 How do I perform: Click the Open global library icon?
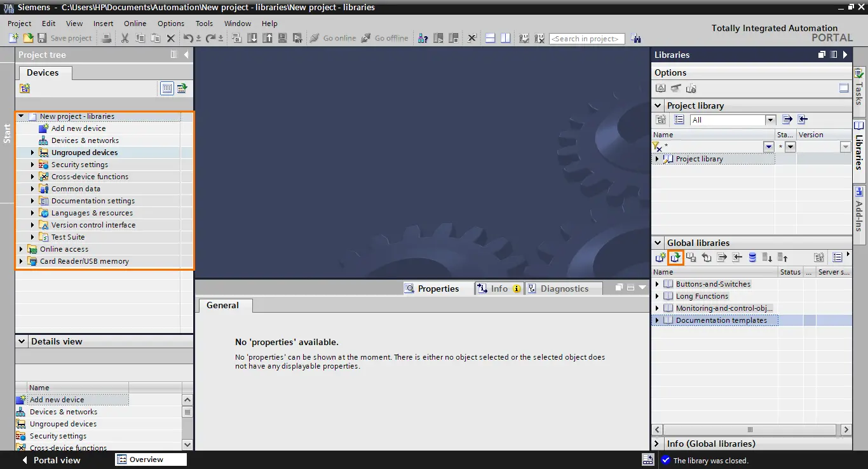click(x=675, y=257)
